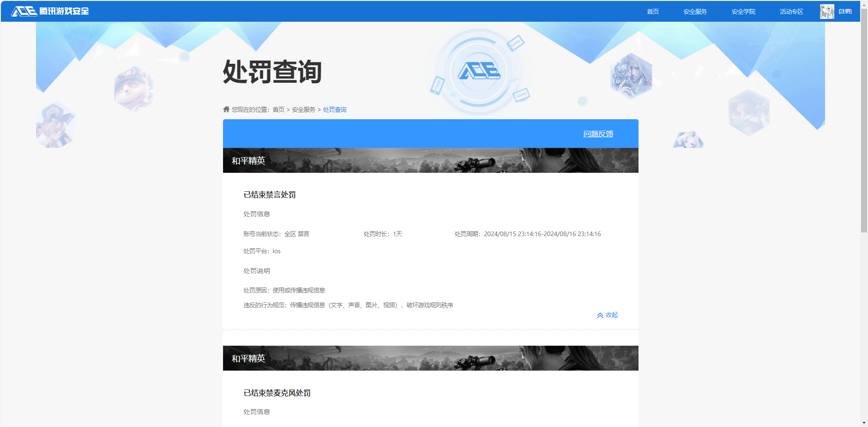Open the 问题反馈 feedback link
The width and height of the screenshot is (868, 427).
[598, 134]
